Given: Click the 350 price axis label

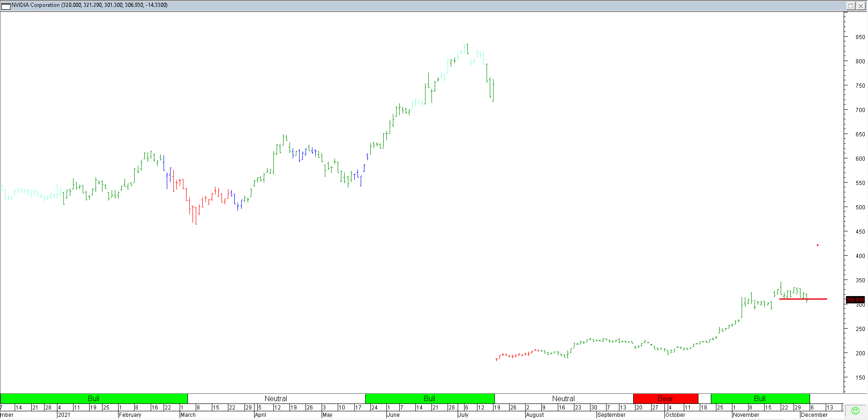Looking at the screenshot, I should pos(860,280).
